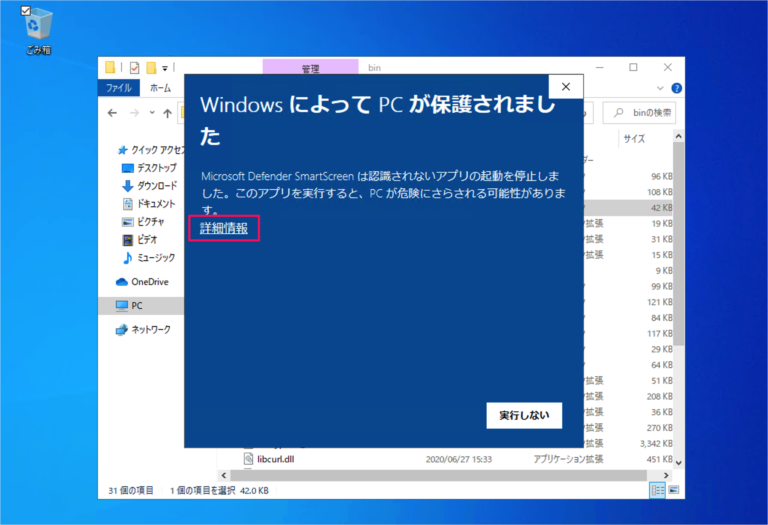Close the SmartScreen dialog with X
The image size is (768, 525).
tap(566, 87)
